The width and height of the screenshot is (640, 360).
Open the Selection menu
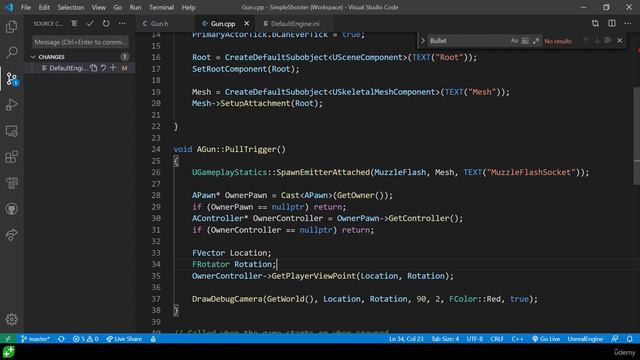pos(71,7)
